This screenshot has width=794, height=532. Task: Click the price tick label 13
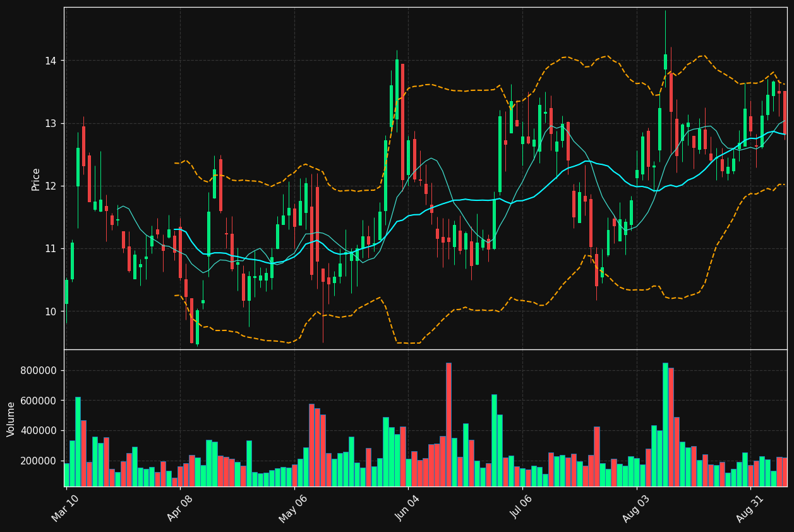[51, 123]
